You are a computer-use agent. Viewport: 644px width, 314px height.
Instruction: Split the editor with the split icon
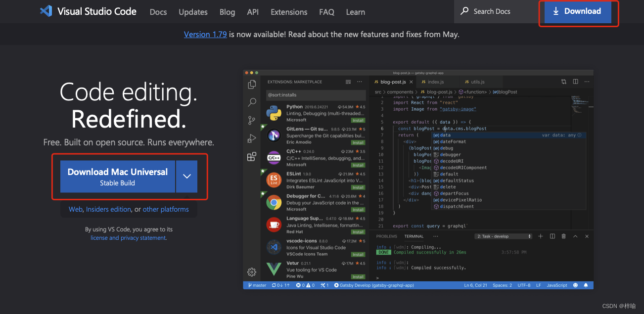(575, 82)
